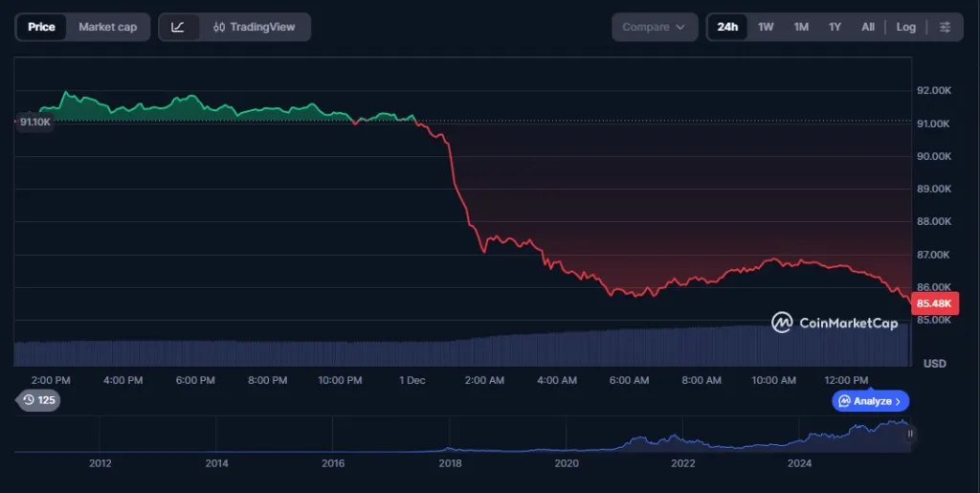The image size is (980, 493).
Task: Open chart settings sliders icon
Action: pyautogui.click(x=945, y=27)
